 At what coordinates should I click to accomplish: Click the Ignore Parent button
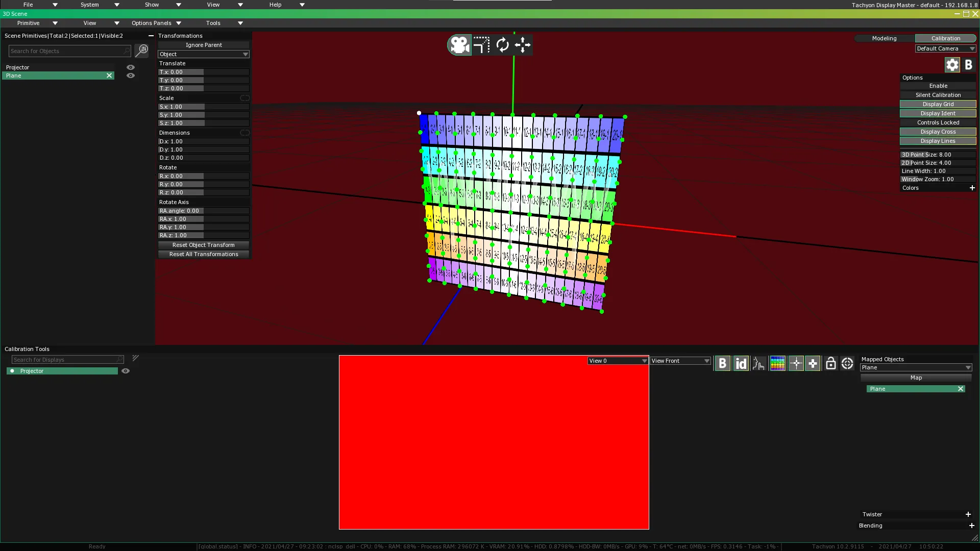coord(204,45)
